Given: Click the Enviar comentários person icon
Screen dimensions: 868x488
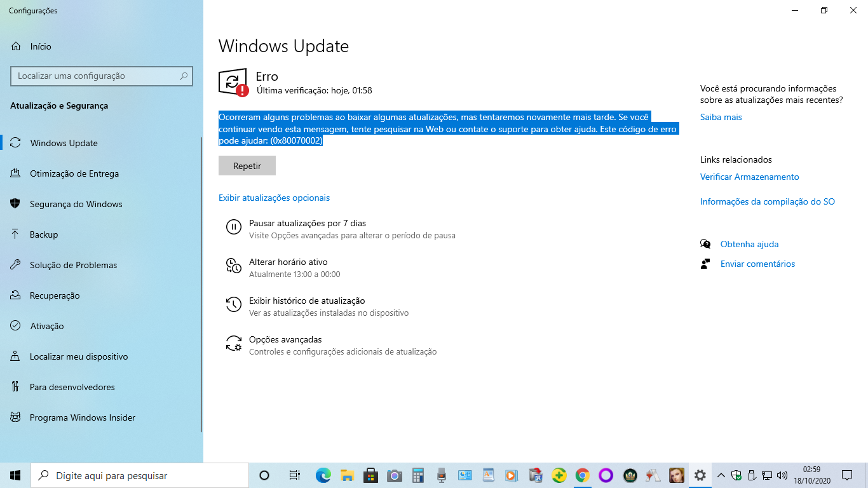Looking at the screenshot, I should pos(705,264).
